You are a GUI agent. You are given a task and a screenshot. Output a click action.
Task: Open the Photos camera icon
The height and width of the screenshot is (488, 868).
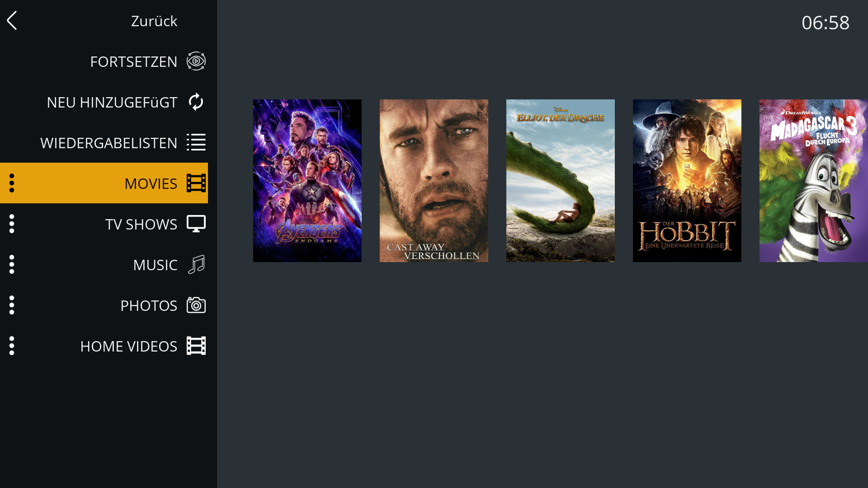tap(196, 305)
